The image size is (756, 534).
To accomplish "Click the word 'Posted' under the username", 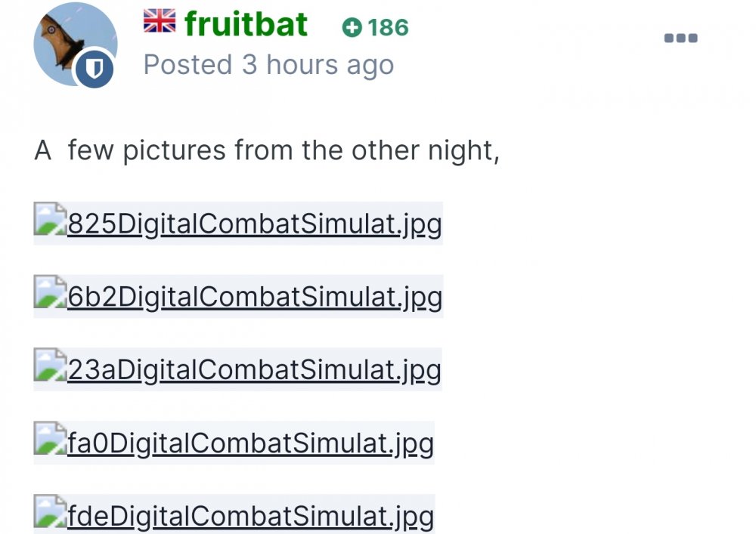I will tap(187, 65).
